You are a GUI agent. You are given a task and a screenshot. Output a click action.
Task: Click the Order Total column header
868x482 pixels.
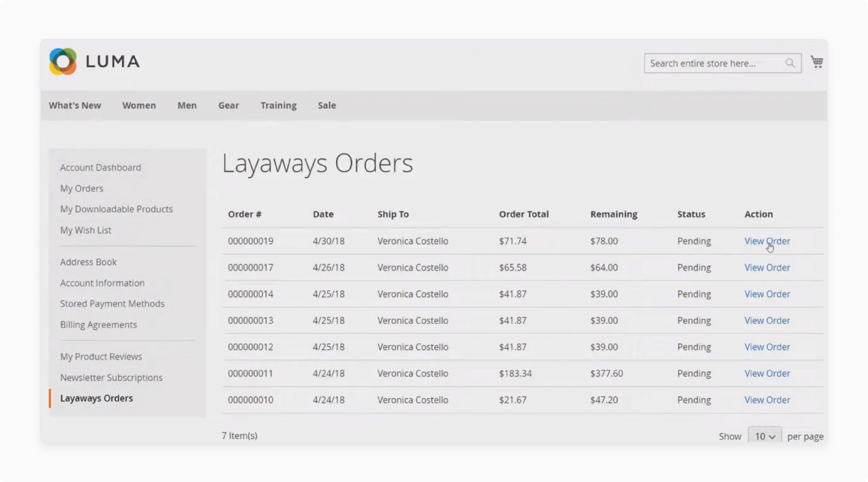coord(524,214)
